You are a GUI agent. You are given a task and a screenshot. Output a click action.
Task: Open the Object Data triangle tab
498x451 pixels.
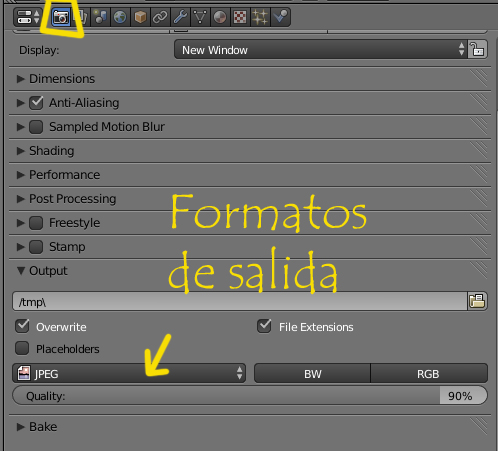pyautogui.click(x=200, y=17)
